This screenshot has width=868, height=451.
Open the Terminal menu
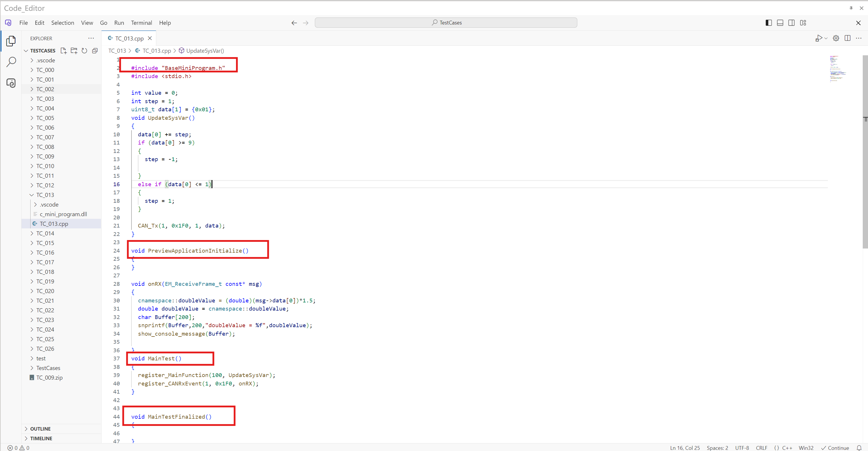coord(141,23)
